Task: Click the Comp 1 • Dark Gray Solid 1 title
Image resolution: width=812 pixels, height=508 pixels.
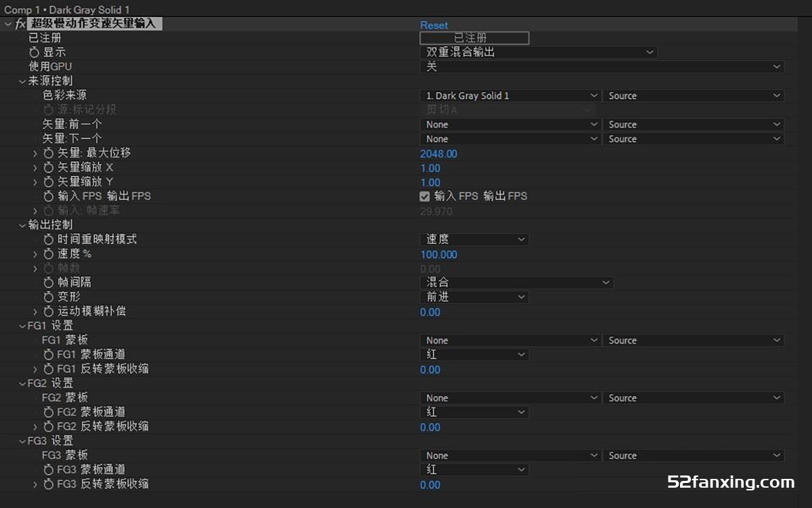Action: [67, 10]
